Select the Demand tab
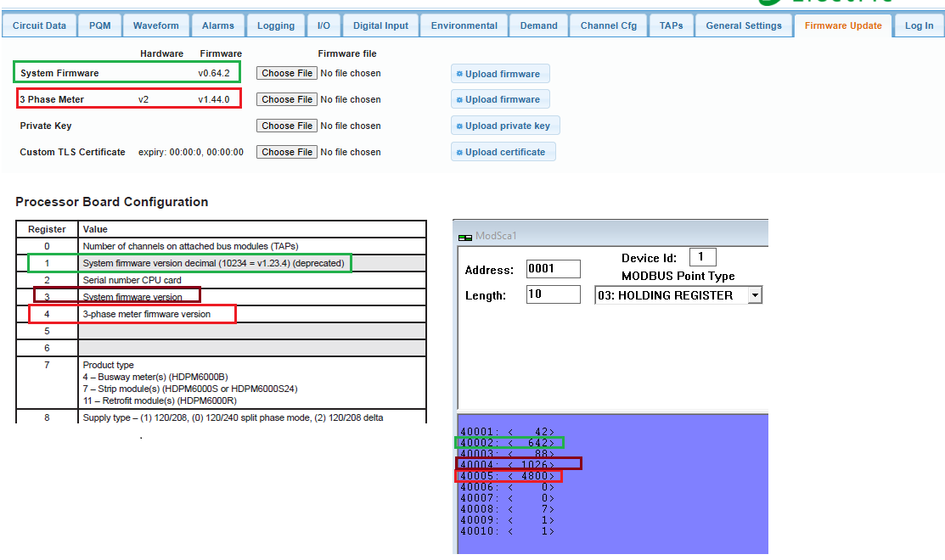Image resolution: width=945 pixels, height=560 pixels. [x=538, y=25]
